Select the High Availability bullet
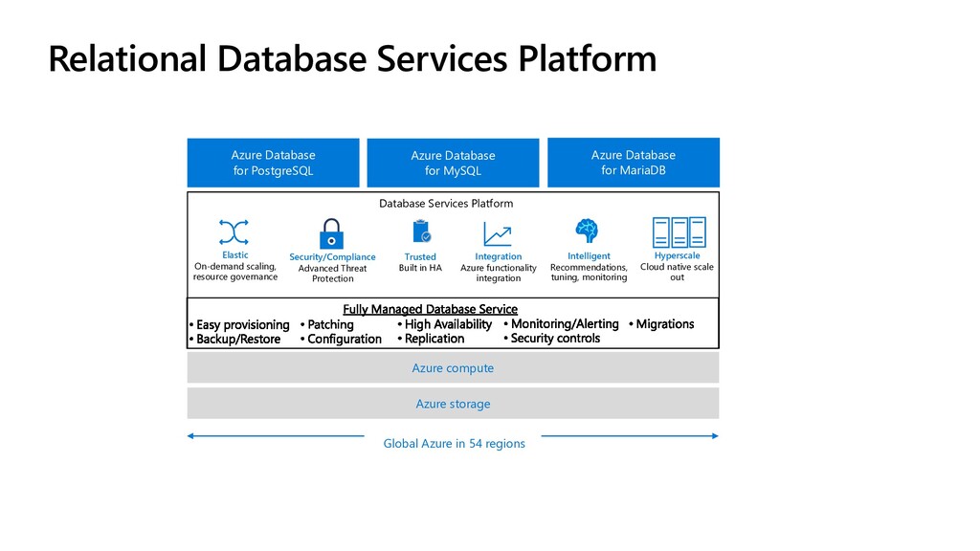Viewport: 980px width, 551px height. pyautogui.click(x=444, y=324)
